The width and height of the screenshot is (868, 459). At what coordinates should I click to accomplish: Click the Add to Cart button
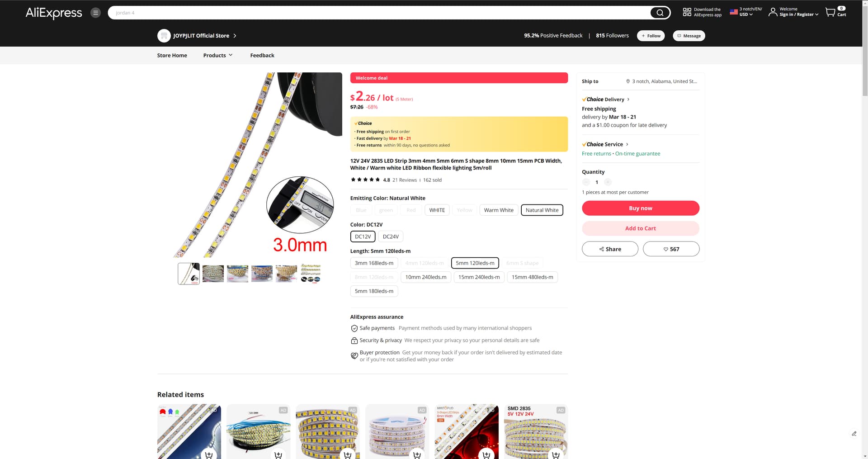coord(640,228)
